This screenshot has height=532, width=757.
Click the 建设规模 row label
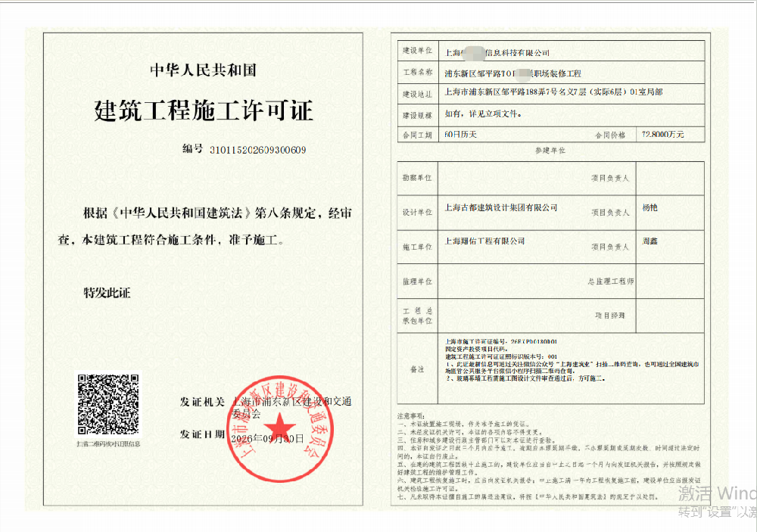click(x=417, y=115)
